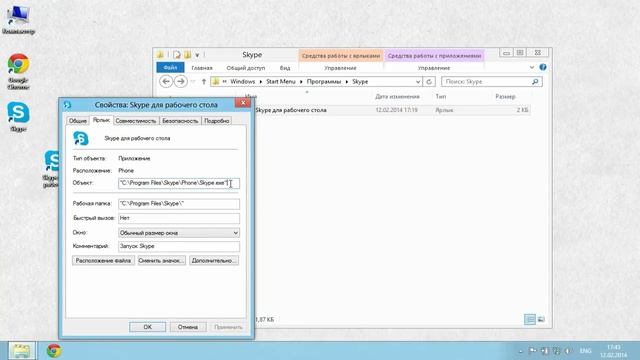Open the volume tray icon

[567, 351]
